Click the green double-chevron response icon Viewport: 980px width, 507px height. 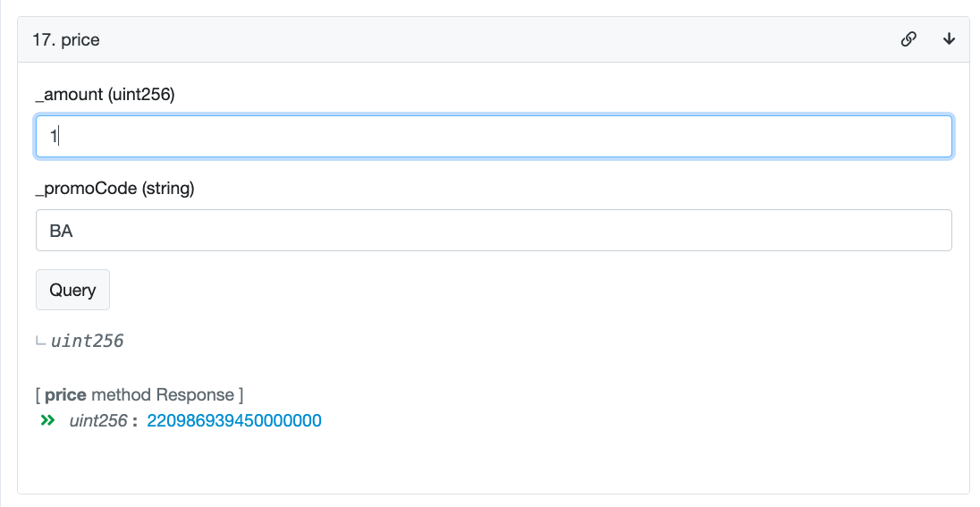click(x=48, y=420)
